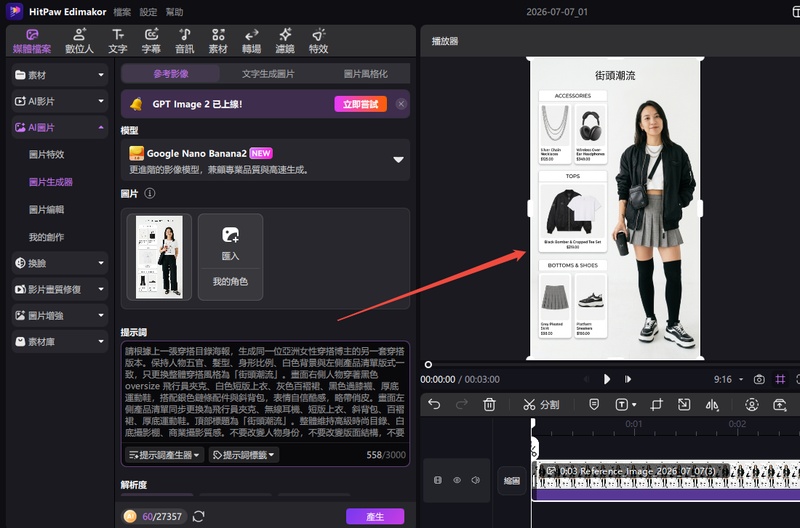
Task: Toggle the grid overlay icon in player
Action: 780,379
